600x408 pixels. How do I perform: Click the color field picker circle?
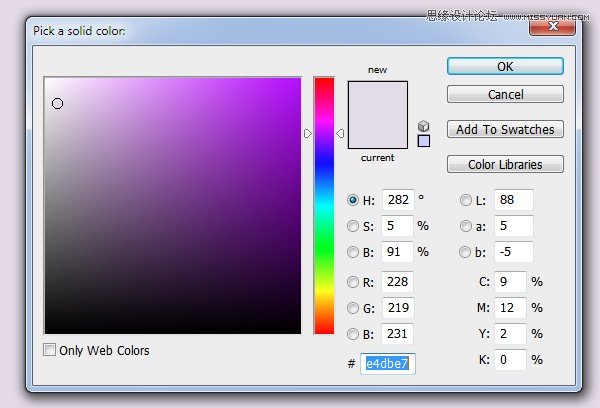[57, 103]
